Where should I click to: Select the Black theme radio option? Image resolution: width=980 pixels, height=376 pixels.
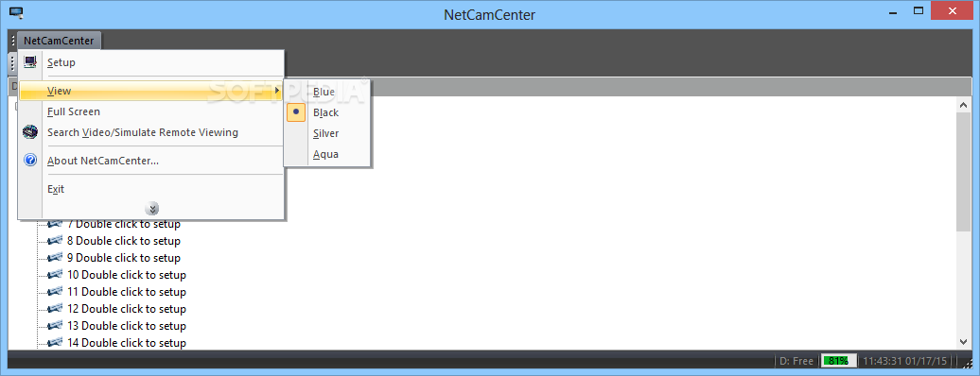[x=327, y=112]
